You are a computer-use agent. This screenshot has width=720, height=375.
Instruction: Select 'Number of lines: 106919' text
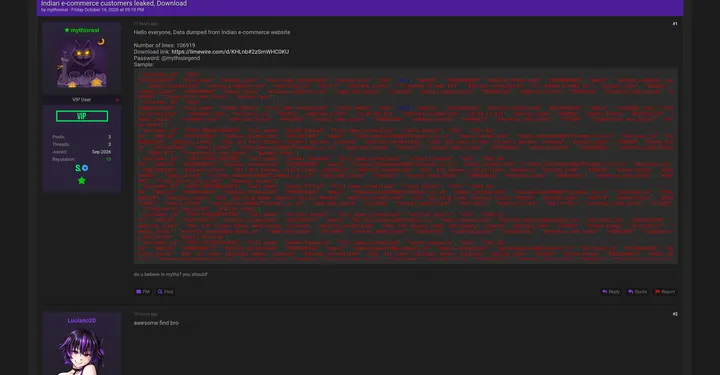[x=164, y=45]
